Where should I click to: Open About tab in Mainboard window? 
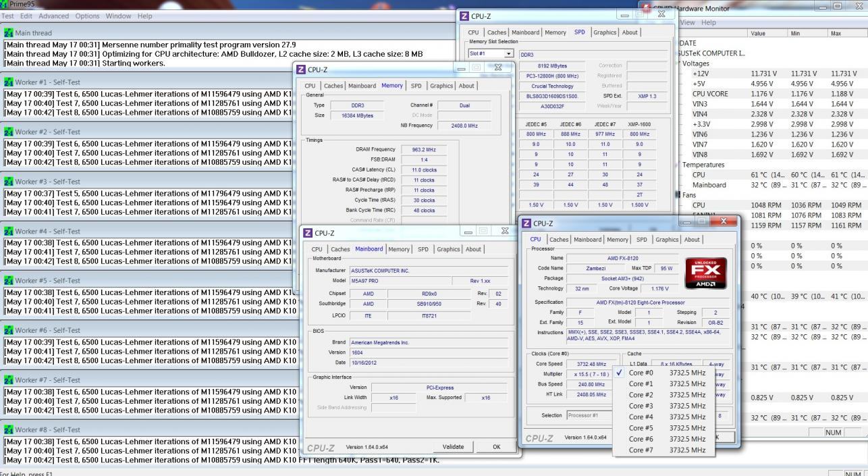[x=474, y=249]
